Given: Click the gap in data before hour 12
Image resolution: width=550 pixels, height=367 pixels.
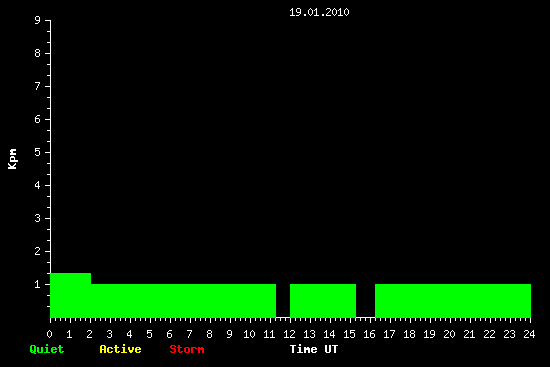Looking at the screenshot, I should tap(283, 301).
